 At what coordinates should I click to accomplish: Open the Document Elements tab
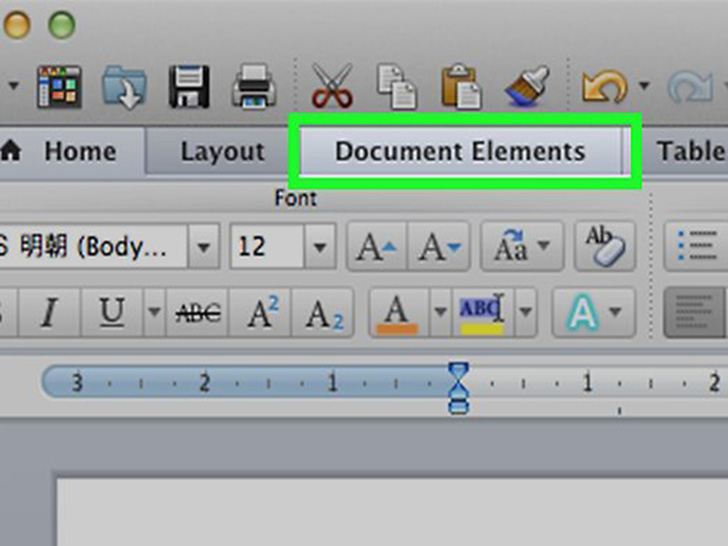click(x=461, y=151)
